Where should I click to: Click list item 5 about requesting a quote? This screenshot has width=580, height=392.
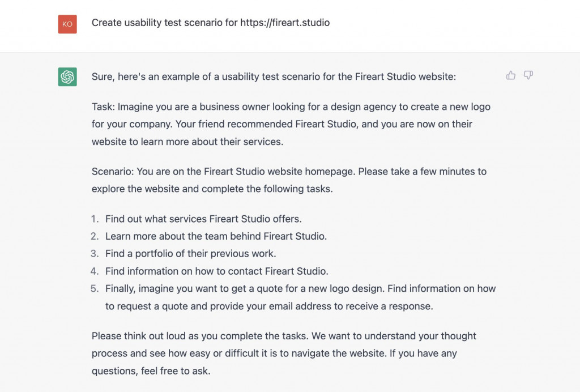(295, 297)
